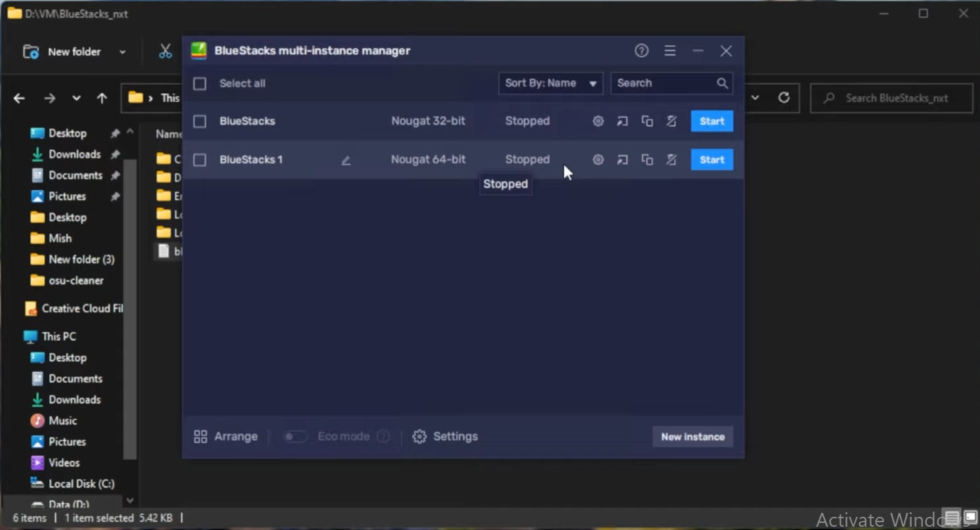Click New folder in Explorer toolbar
980x530 pixels.
click(x=62, y=52)
